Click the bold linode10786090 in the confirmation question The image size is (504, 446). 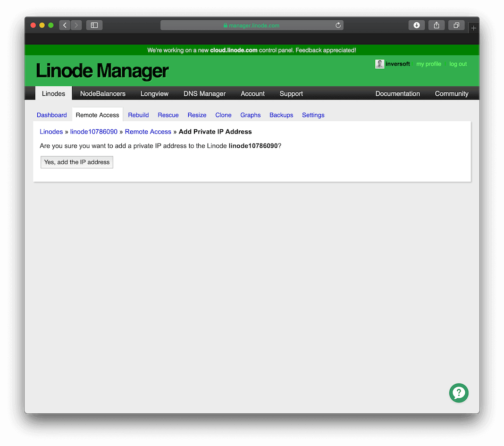tap(253, 146)
